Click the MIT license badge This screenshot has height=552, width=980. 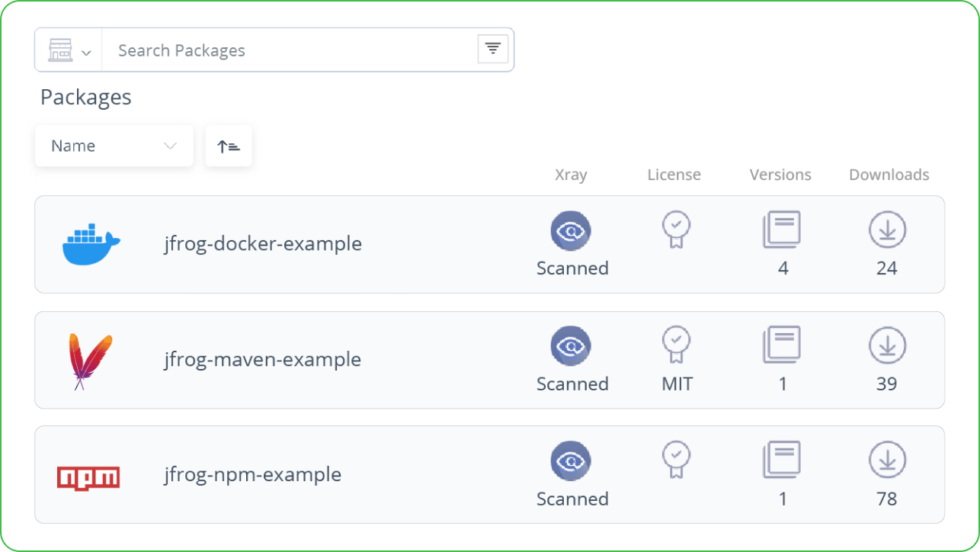pyautogui.click(x=676, y=345)
